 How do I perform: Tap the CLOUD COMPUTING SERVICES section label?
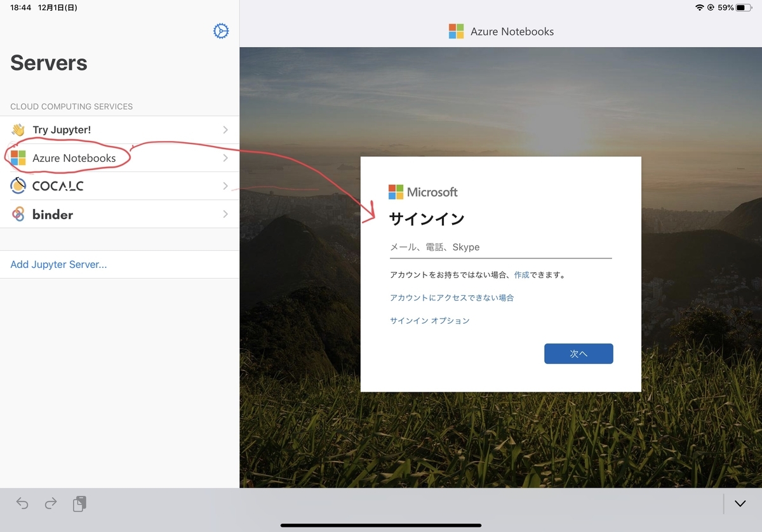click(x=72, y=106)
